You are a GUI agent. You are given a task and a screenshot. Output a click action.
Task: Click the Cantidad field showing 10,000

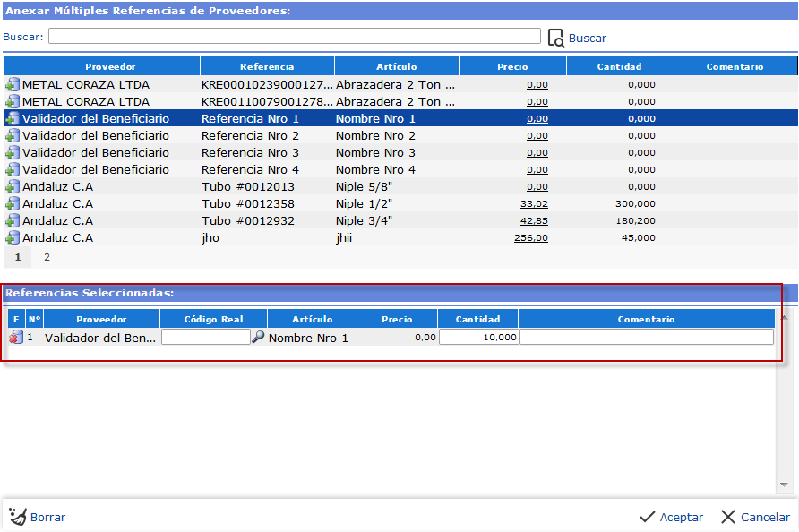pos(477,338)
